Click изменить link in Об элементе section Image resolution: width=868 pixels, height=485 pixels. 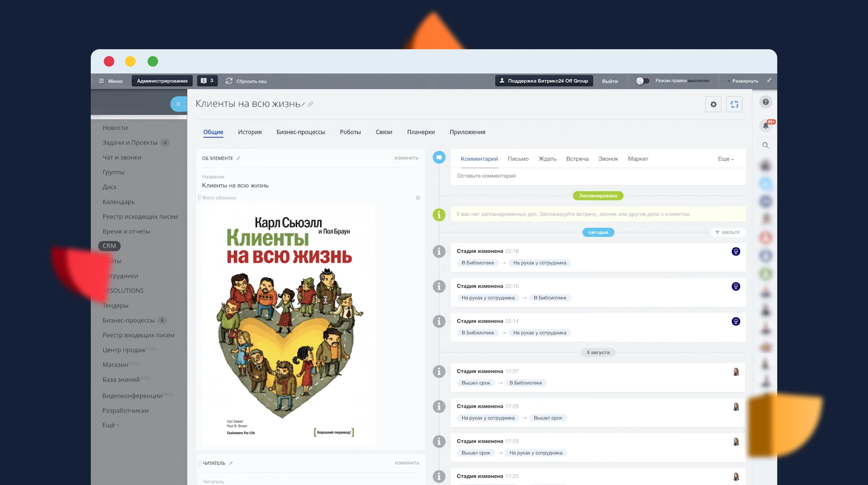(406, 158)
